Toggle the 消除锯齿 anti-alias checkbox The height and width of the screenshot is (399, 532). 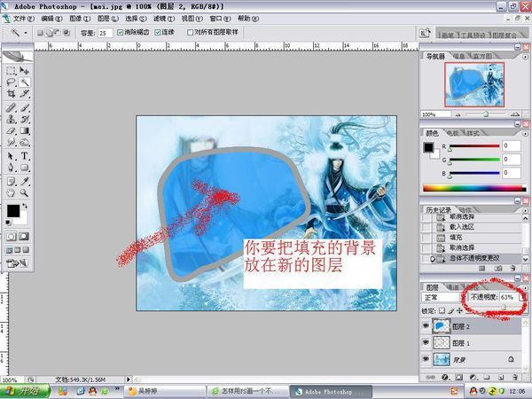click(121, 32)
